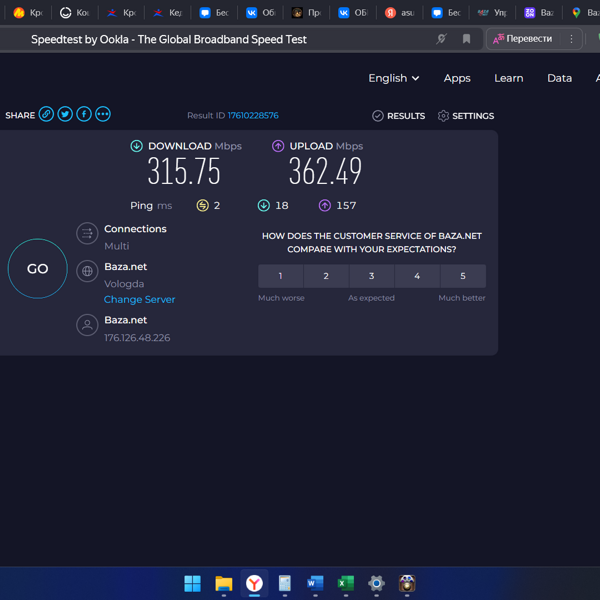Open speedtest SETTINGS
This screenshot has height=600, width=600.
(466, 116)
